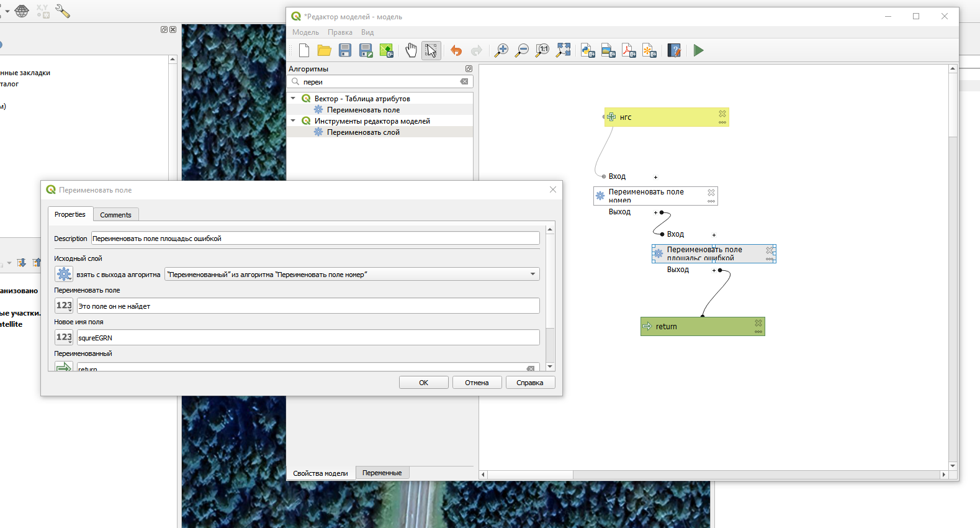Click the Undo arrow icon
Screen dimensions: 980x528
click(456, 51)
